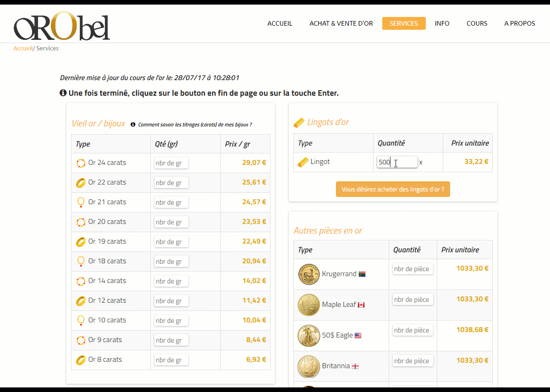Click the US flag next to 50$ Eagle
This screenshot has width=550, height=392.
click(x=358, y=336)
